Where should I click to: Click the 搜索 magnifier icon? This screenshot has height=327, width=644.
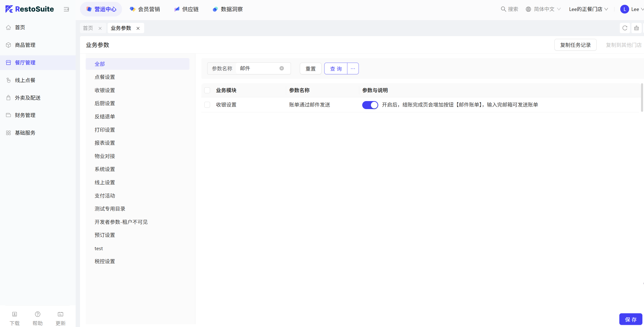click(x=503, y=9)
